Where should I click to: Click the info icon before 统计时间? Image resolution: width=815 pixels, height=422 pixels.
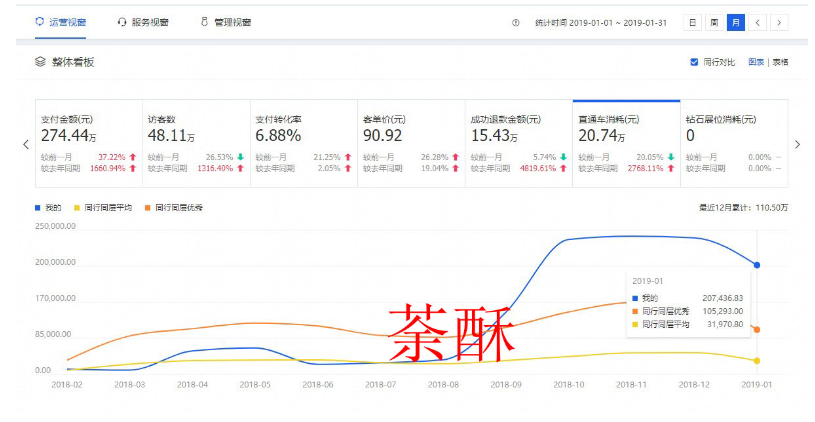click(516, 22)
